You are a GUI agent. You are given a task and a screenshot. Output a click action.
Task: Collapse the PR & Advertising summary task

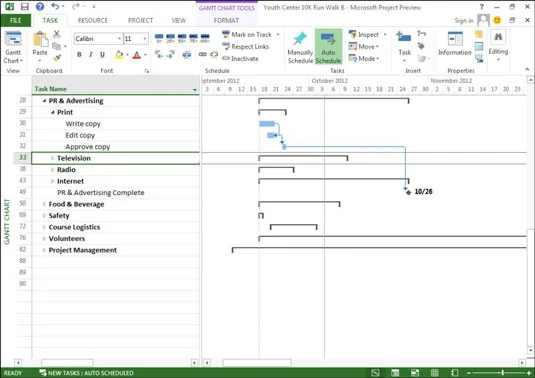[45, 101]
